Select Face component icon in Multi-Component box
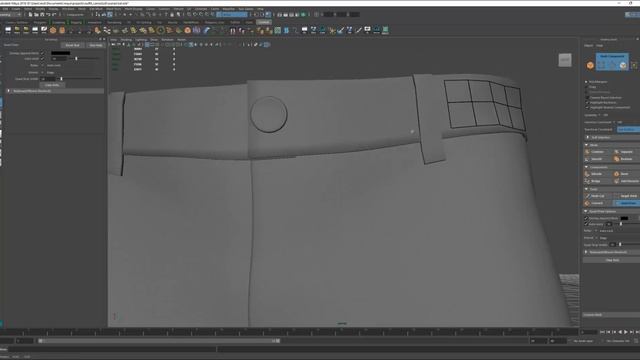 click(623, 65)
